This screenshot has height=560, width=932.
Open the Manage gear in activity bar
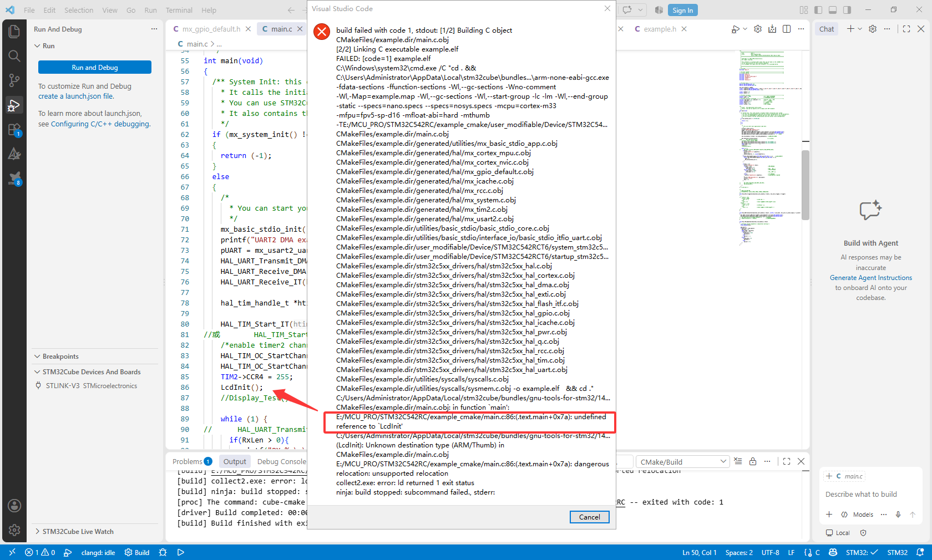(14, 530)
